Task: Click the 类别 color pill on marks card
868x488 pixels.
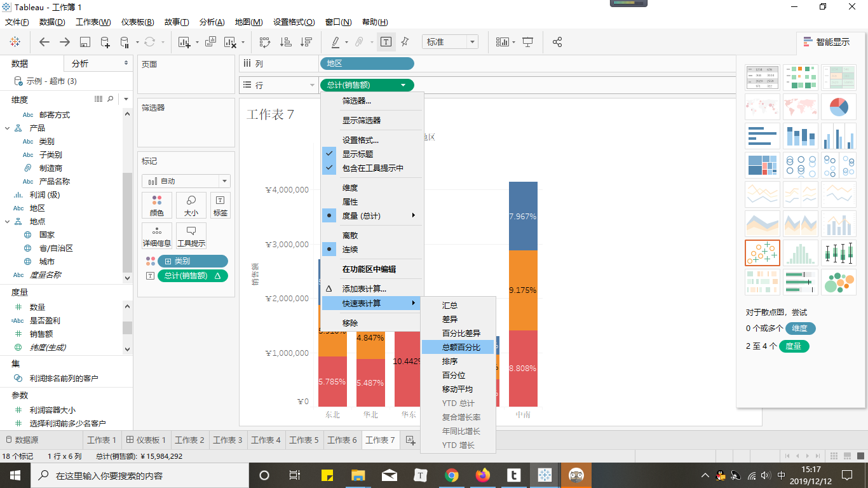Action: pos(193,261)
